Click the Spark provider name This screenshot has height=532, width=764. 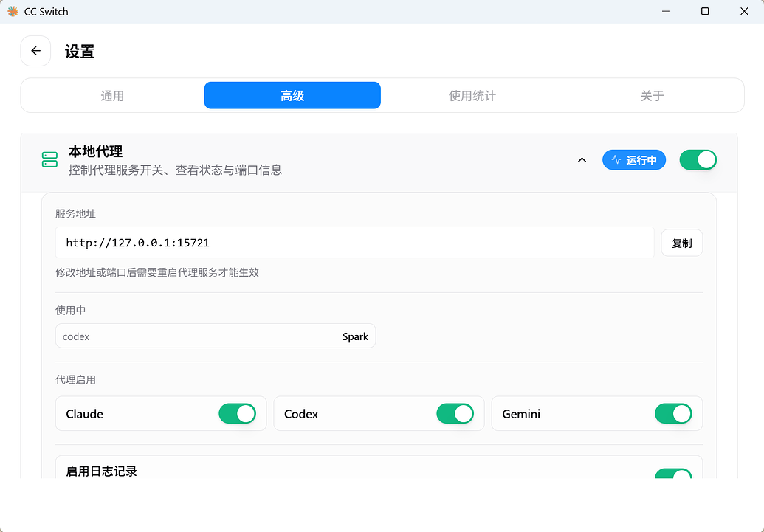(355, 336)
